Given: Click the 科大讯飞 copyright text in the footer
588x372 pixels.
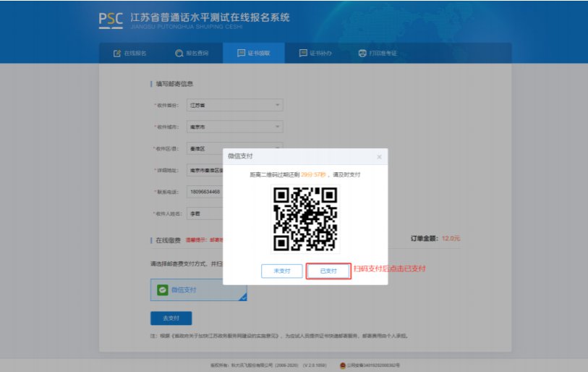Looking at the screenshot, I should coord(268,365).
